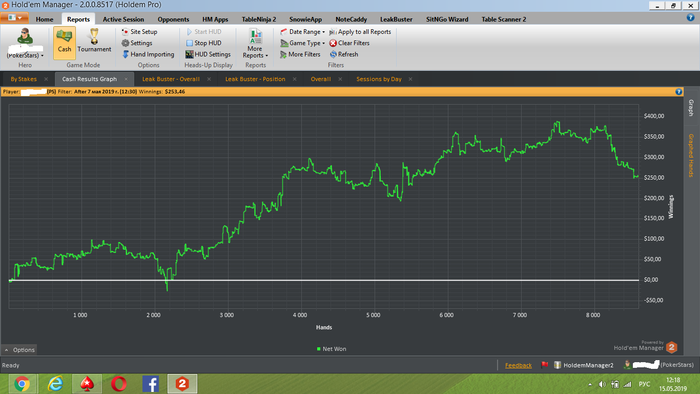Image resolution: width=700 pixels, height=394 pixels.
Task: Switch to the Overall report tab
Action: tap(321, 79)
